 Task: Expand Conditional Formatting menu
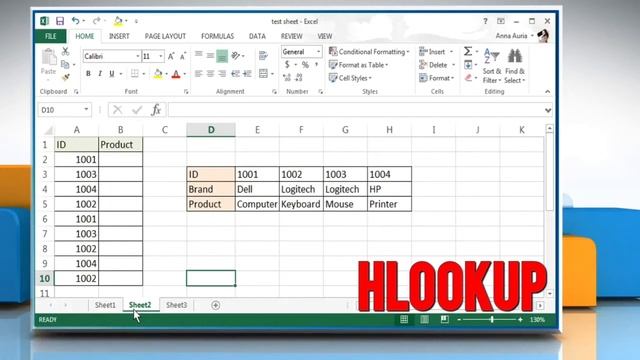[x=369, y=52]
